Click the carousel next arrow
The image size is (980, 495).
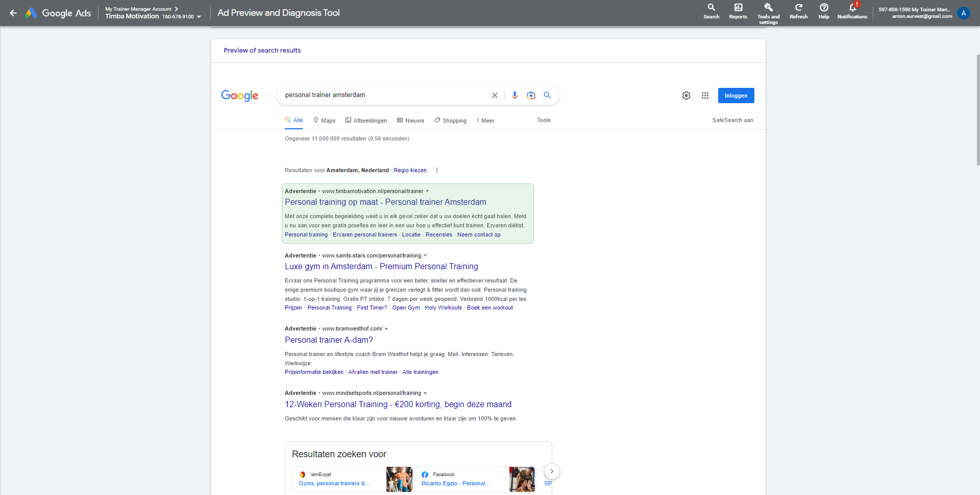(552, 471)
